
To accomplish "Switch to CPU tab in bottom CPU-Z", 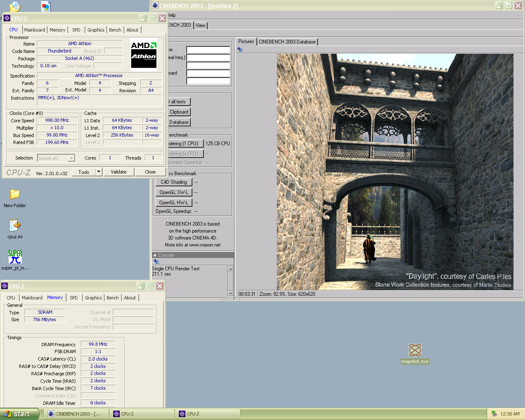I will click(x=11, y=298).
